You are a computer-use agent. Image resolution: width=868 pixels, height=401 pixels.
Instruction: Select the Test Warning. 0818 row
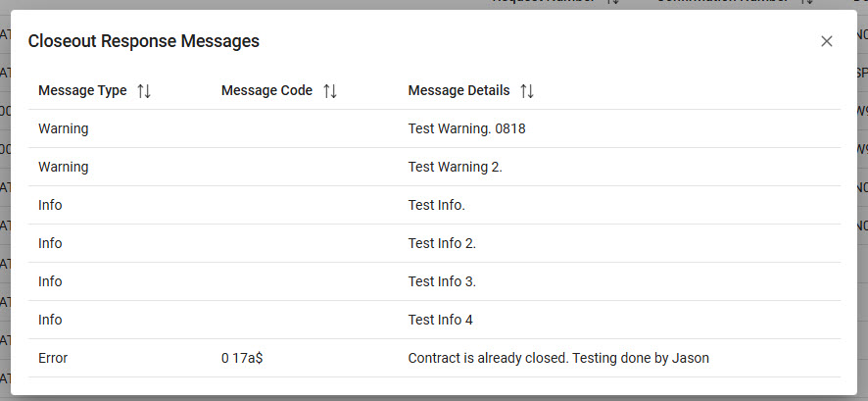coord(466,128)
